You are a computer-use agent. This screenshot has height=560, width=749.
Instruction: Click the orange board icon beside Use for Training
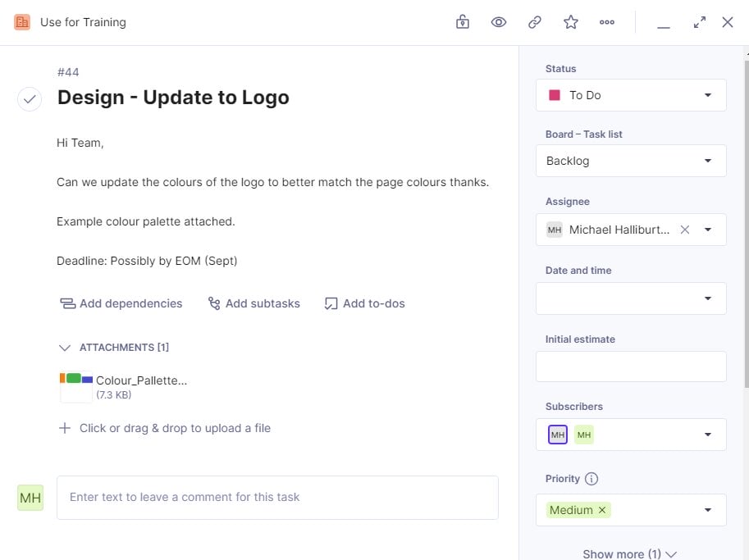tap(22, 22)
